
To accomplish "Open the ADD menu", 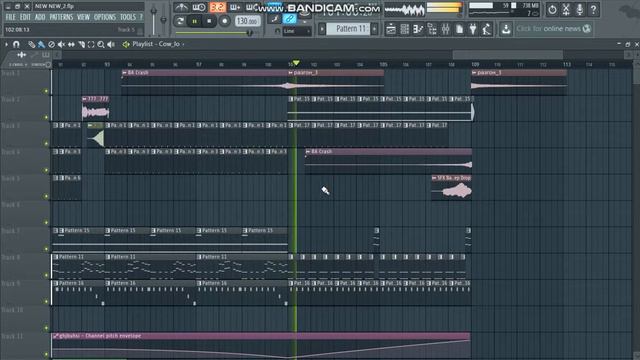I will point(40,17).
